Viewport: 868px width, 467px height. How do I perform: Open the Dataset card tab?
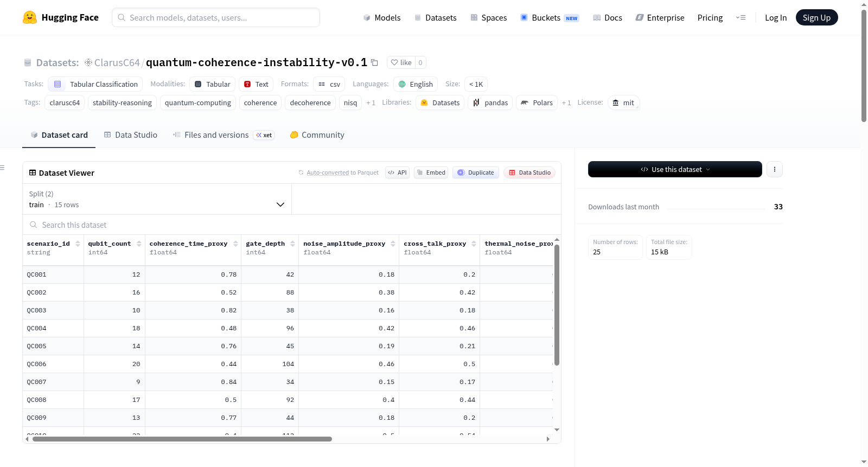tap(59, 135)
